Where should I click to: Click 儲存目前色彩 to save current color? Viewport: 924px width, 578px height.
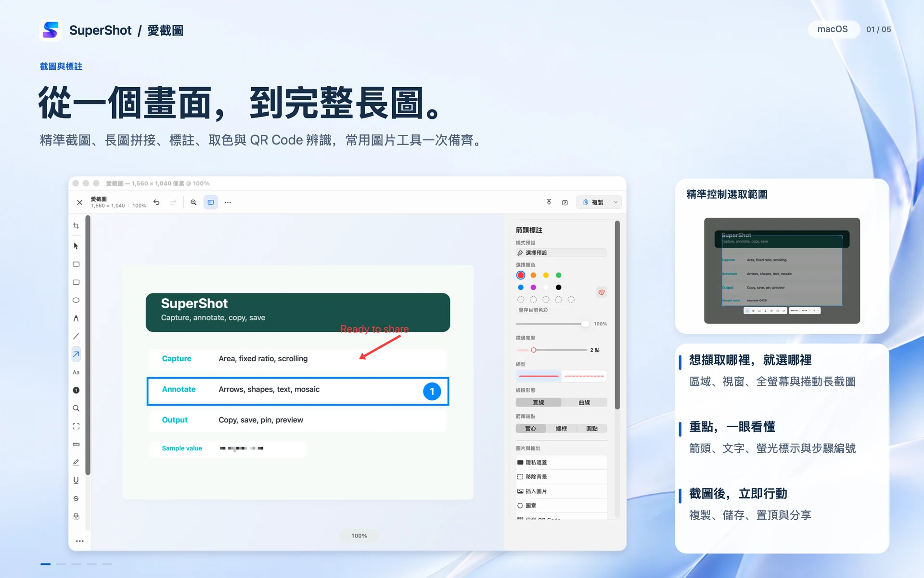pos(533,310)
